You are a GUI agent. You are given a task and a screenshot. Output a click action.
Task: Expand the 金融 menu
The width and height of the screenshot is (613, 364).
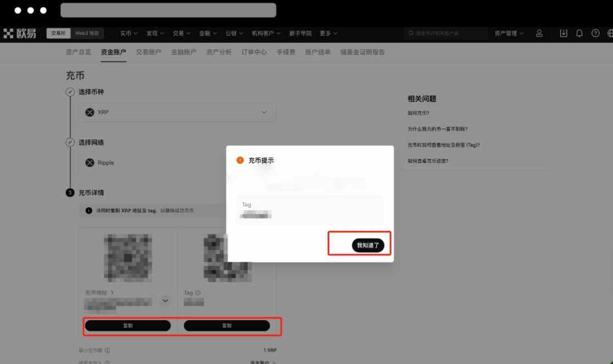pyautogui.click(x=208, y=33)
